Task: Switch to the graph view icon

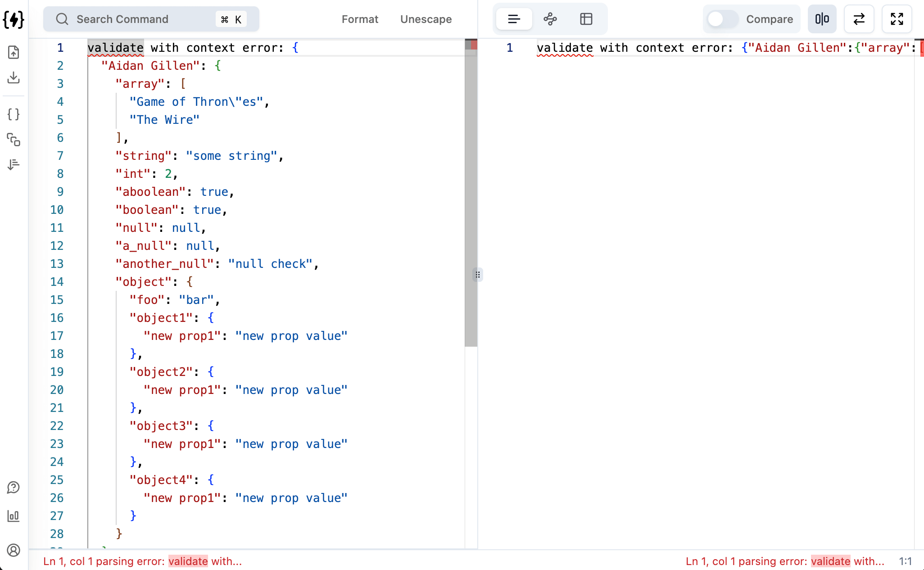Action: coord(550,19)
